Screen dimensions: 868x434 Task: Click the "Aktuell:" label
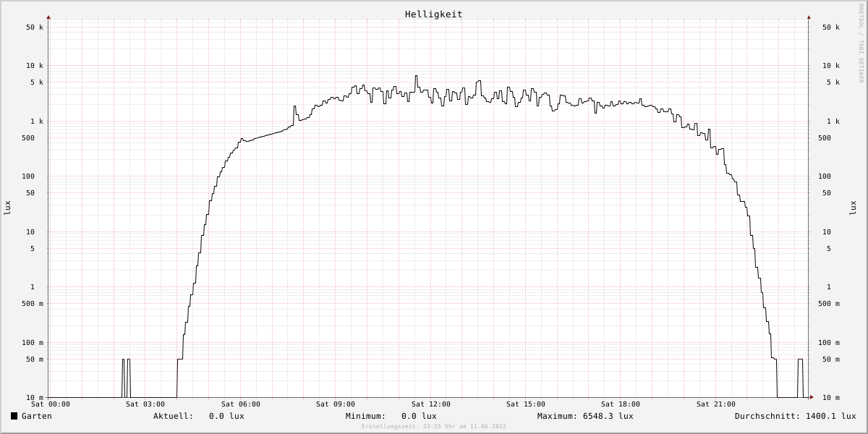(174, 416)
